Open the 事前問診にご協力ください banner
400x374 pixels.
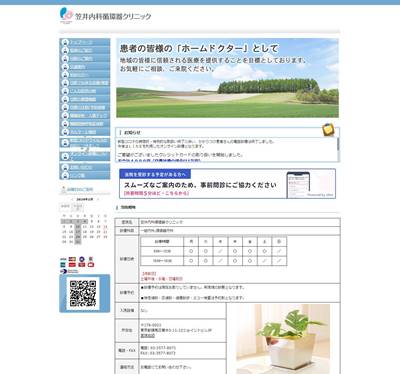pos(227,184)
